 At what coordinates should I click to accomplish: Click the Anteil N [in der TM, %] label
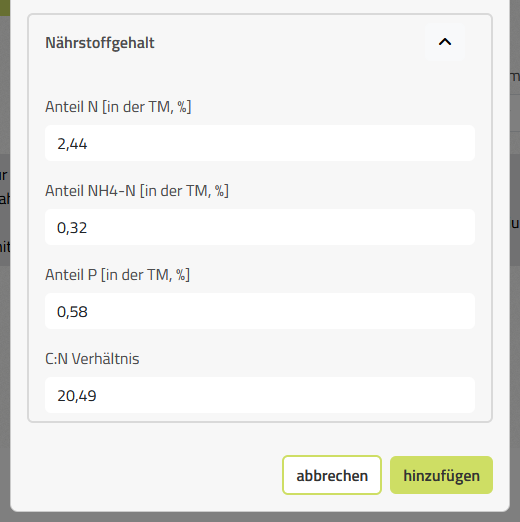click(x=118, y=107)
